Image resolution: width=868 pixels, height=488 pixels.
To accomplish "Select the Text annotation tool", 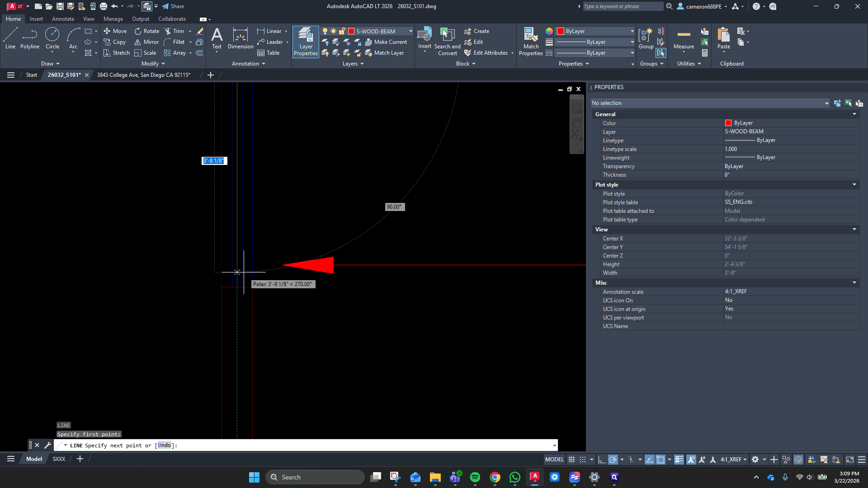I will pyautogui.click(x=217, y=38).
